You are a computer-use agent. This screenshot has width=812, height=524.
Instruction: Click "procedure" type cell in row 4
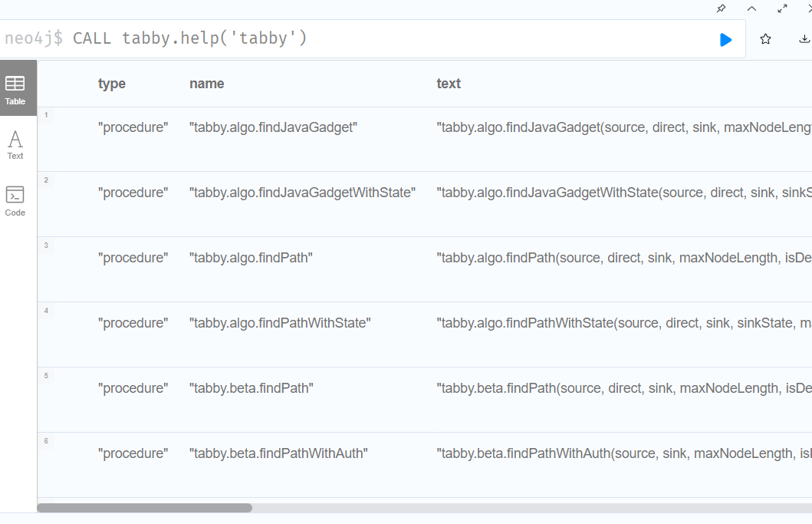[133, 324]
